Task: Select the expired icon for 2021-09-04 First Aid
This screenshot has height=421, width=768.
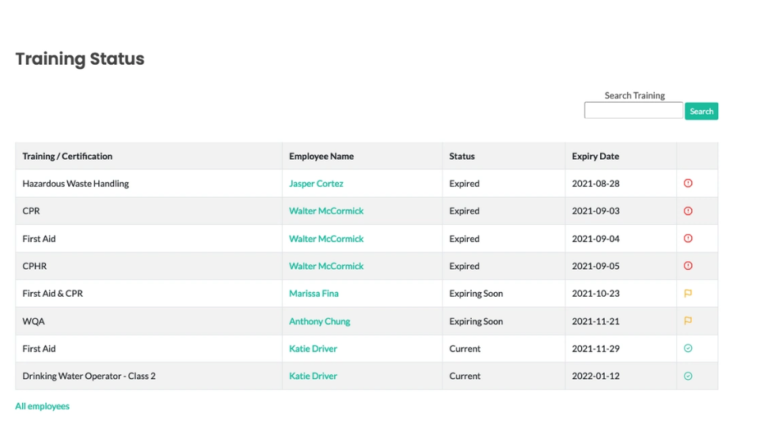Action: 688,238
